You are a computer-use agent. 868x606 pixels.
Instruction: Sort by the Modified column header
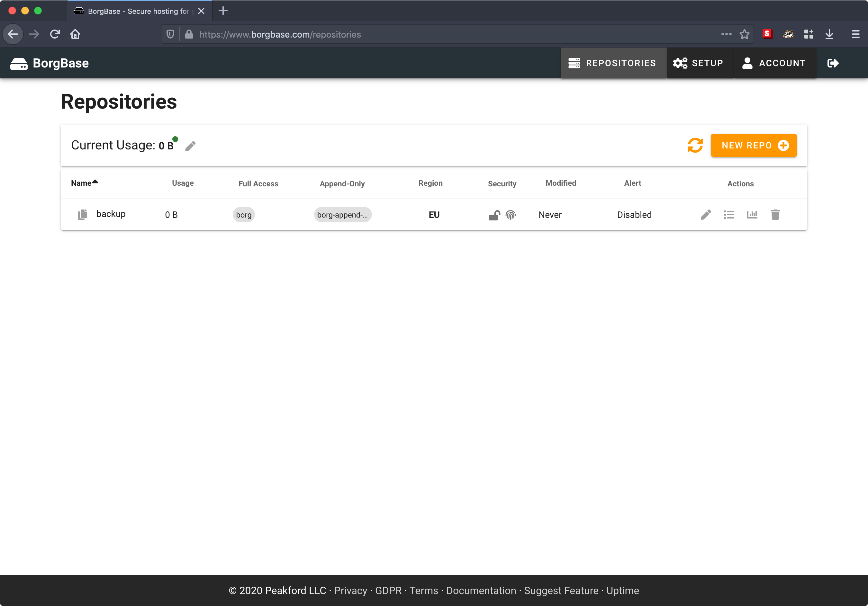(x=561, y=183)
